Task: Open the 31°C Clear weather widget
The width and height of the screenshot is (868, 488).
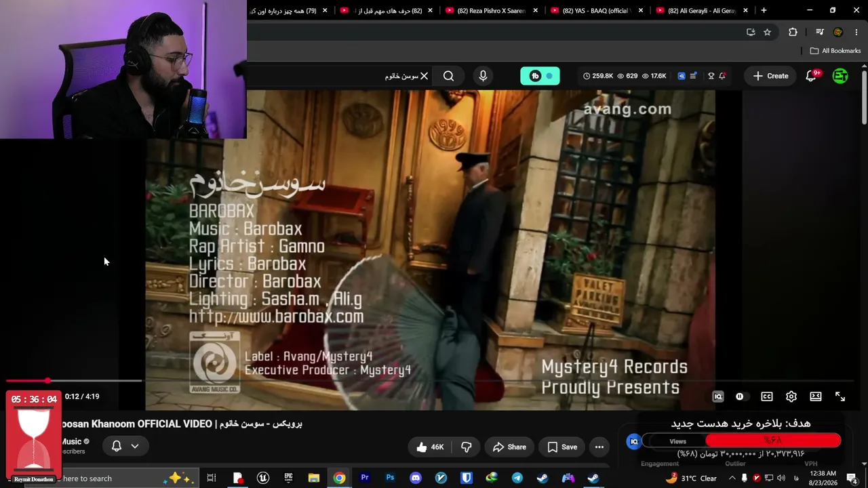Action: 691,478
